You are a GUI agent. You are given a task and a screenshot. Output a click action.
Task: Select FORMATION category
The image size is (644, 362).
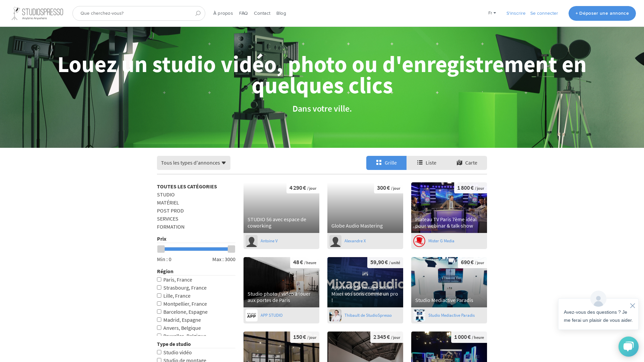click(171, 227)
